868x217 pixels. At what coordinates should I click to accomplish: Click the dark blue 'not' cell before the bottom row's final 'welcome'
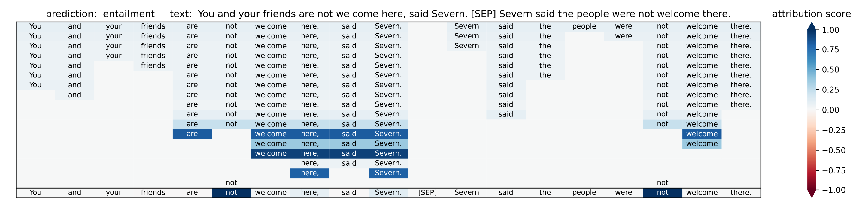click(662, 192)
